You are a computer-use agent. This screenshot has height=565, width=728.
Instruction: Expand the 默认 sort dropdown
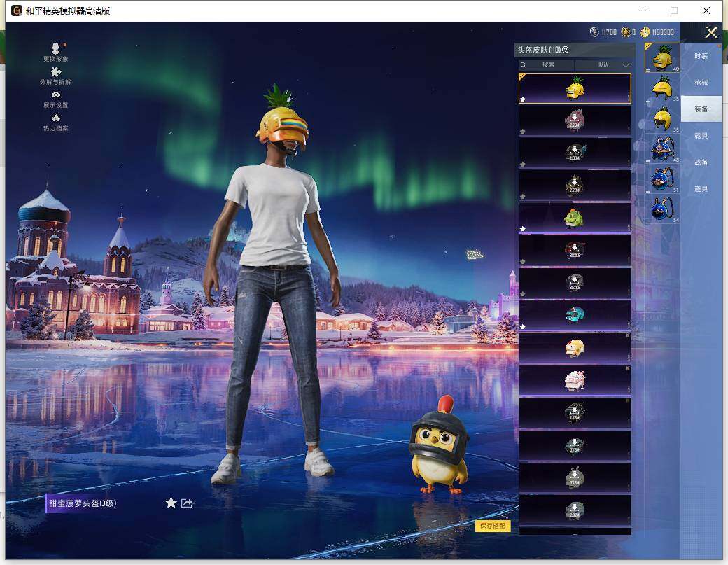pyautogui.click(x=603, y=64)
